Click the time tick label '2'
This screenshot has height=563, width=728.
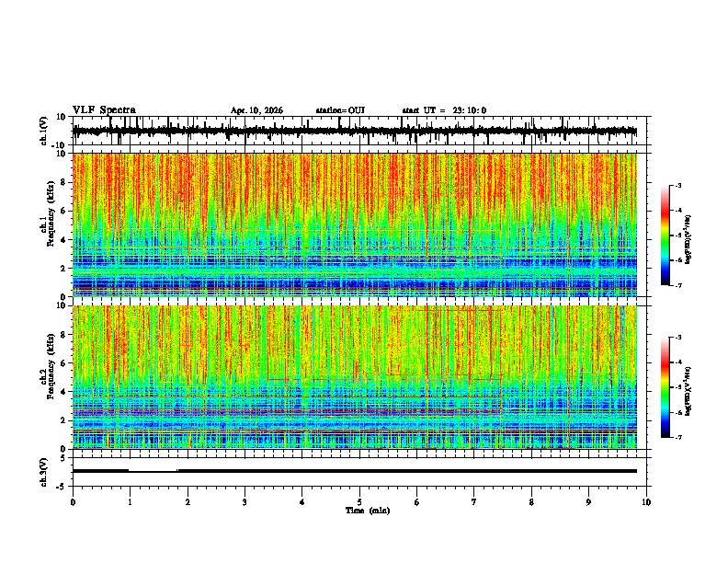[188, 502]
